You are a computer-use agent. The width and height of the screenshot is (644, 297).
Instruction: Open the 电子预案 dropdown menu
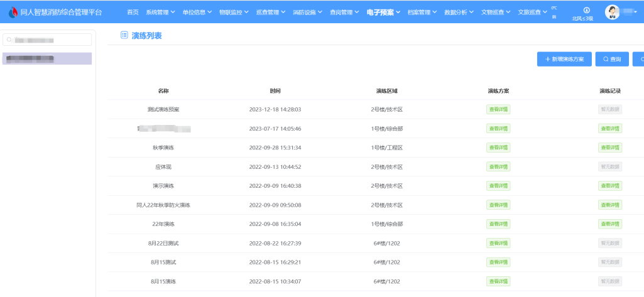point(383,12)
